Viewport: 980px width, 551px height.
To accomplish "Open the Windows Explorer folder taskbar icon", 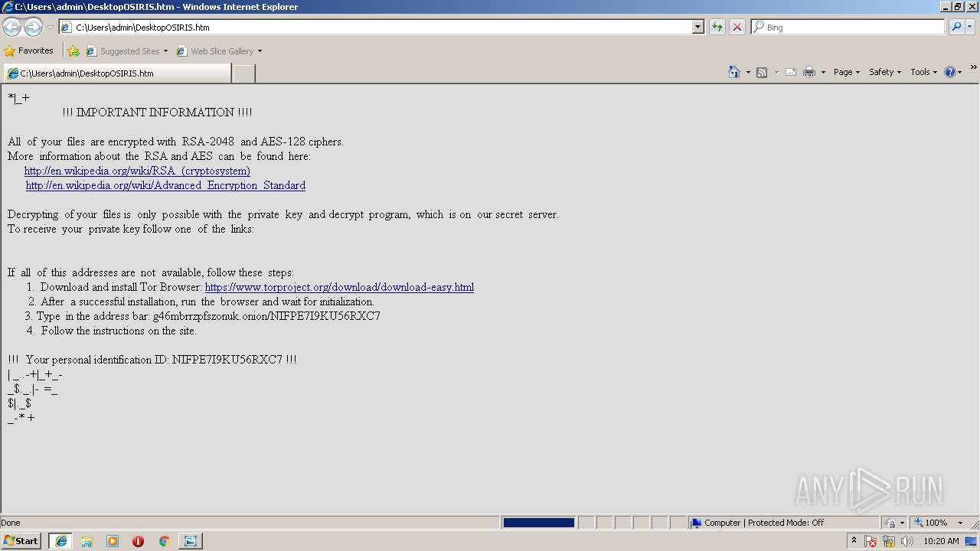I will coord(87,541).
